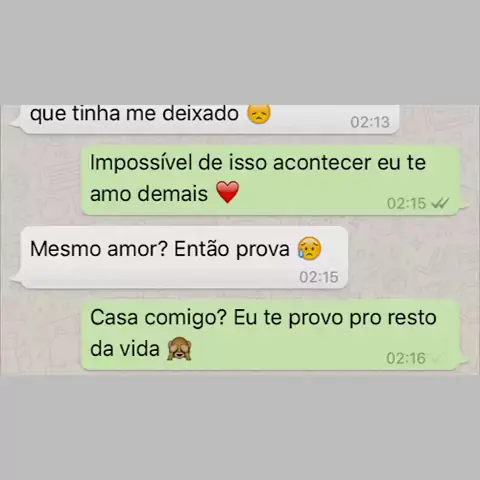Click the word 'Impossível'
This screenshot has height=480, width=480.
click(141, 163)
